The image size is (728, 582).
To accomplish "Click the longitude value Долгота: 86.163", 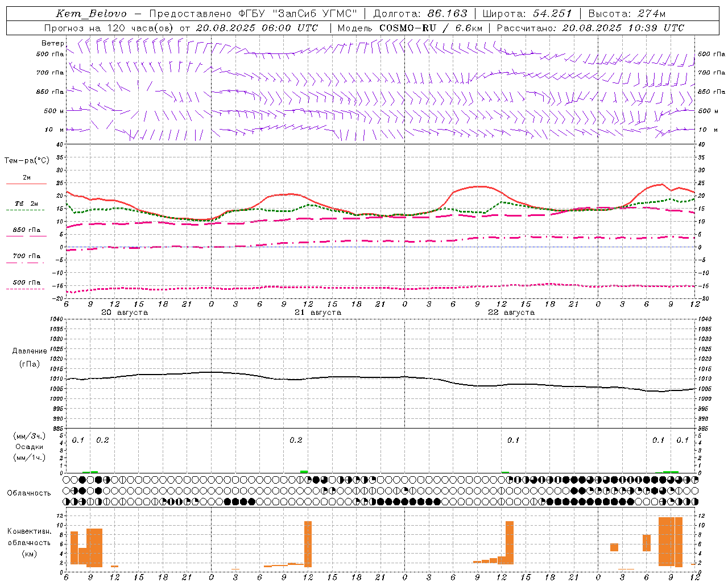I will (420, 14).
